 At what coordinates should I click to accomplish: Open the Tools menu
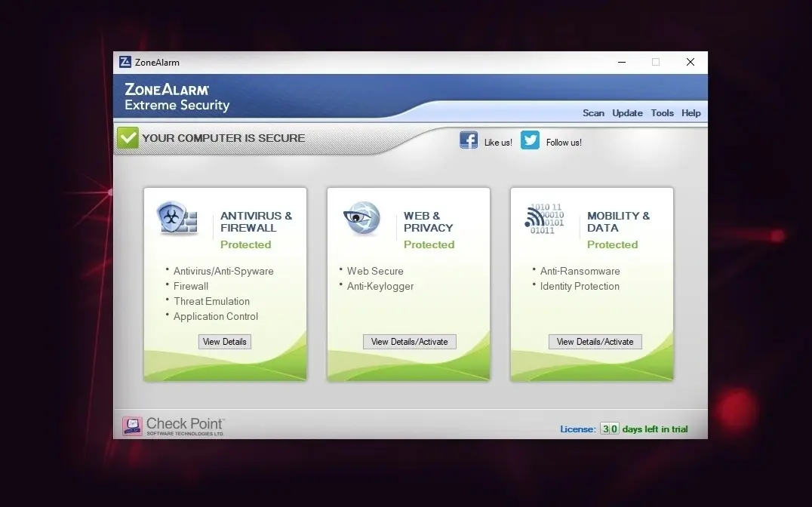[663, 113]
